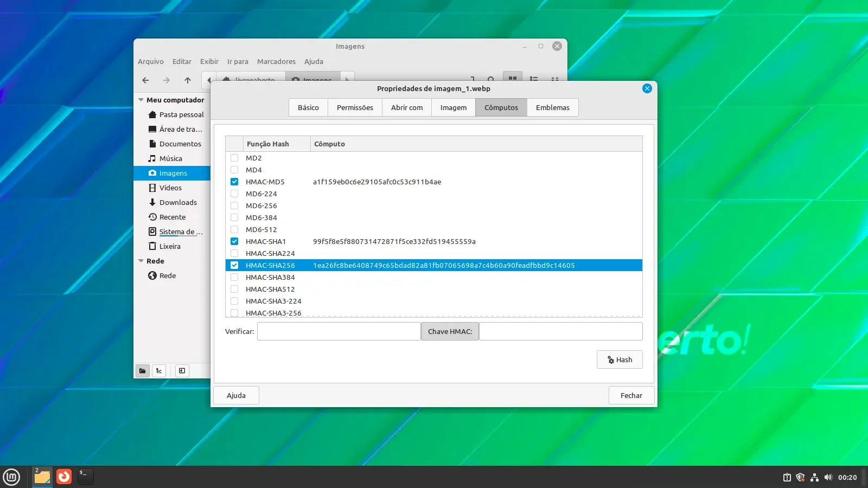
Task: Switch to the Básico tab
Action: 308,107
